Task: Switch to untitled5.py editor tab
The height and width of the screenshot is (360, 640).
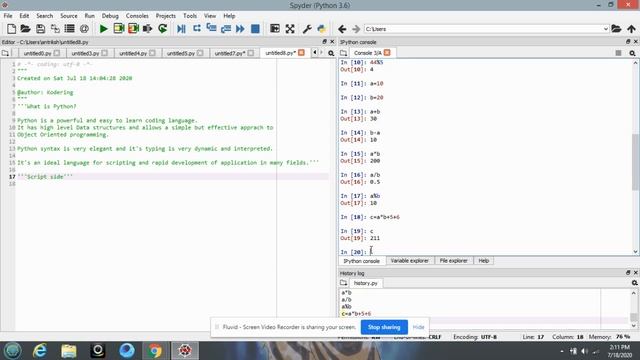Action: (180, 53)
